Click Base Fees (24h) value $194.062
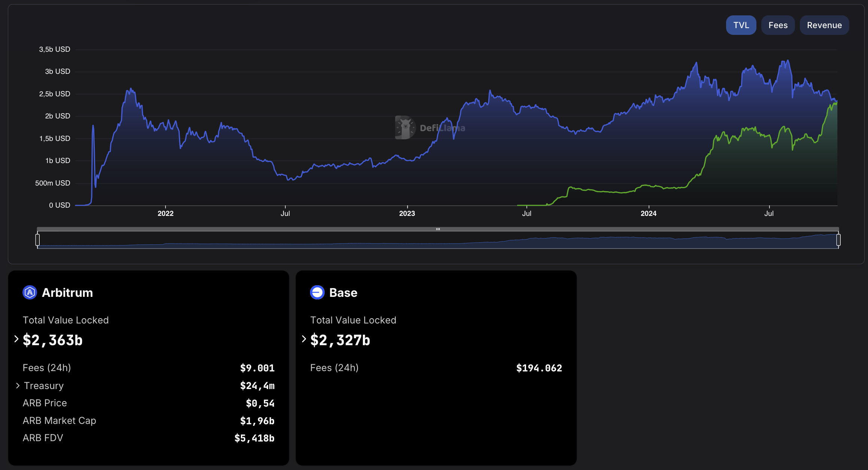Viewport: 868px width, 470px height. point(539,368)
